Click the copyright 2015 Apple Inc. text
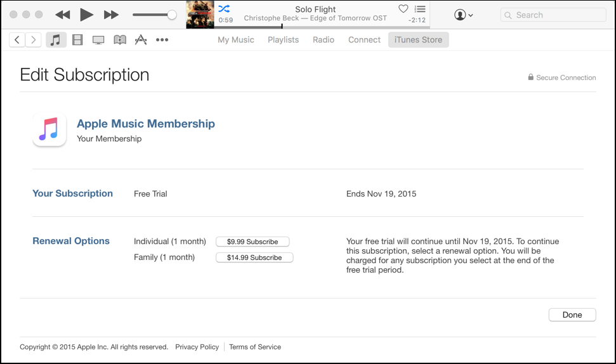The image size is (616, 364). (x=94, y=347)
